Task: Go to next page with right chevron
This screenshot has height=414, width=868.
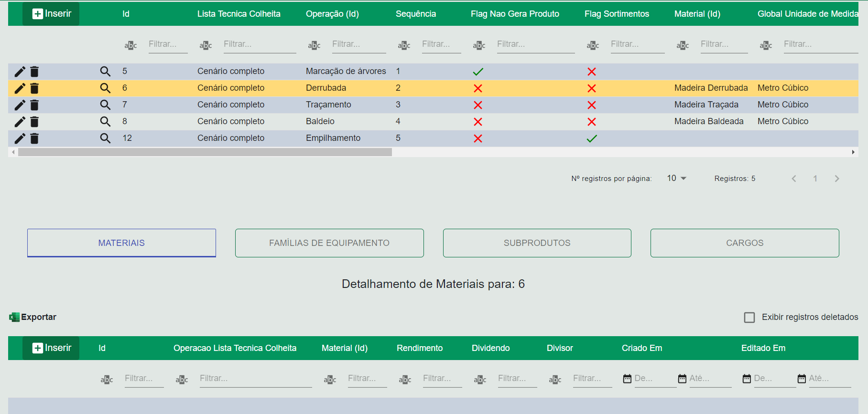Action: (836, 179)
